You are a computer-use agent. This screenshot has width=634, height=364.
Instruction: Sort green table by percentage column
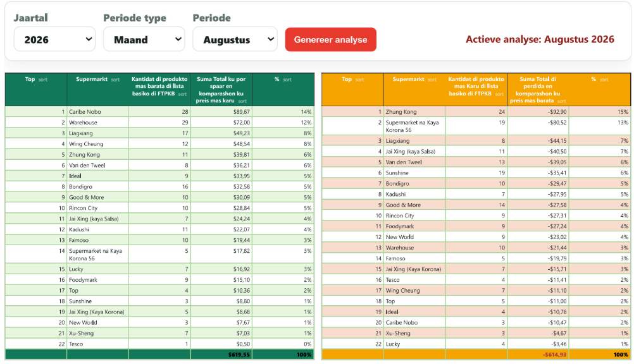(287, 80)
